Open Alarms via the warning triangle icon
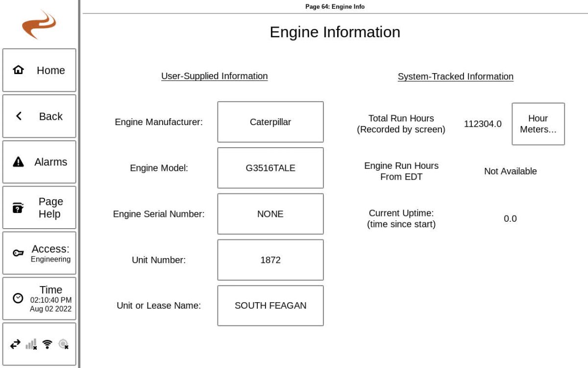This screenshot has height=368, width=588. 18,162
